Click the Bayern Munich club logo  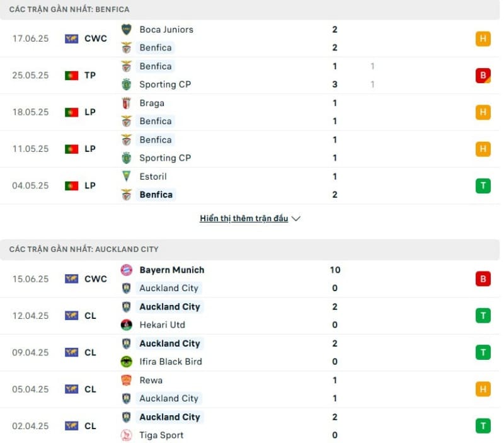click(127, 270)
